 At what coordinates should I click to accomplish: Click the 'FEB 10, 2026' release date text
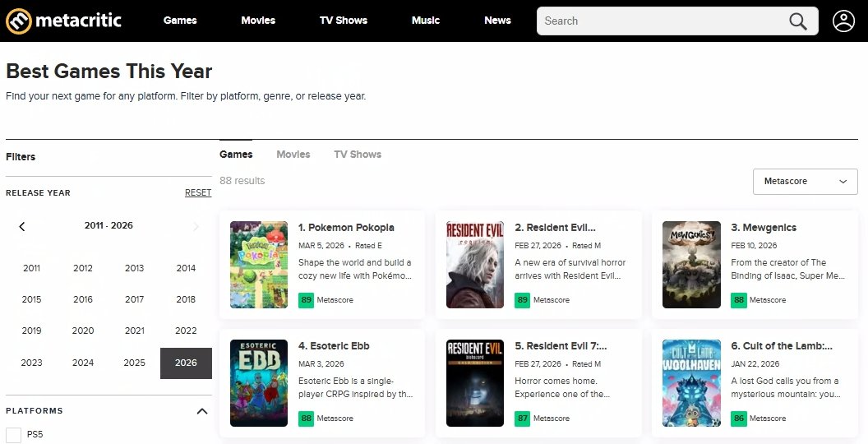pos(754,245)
